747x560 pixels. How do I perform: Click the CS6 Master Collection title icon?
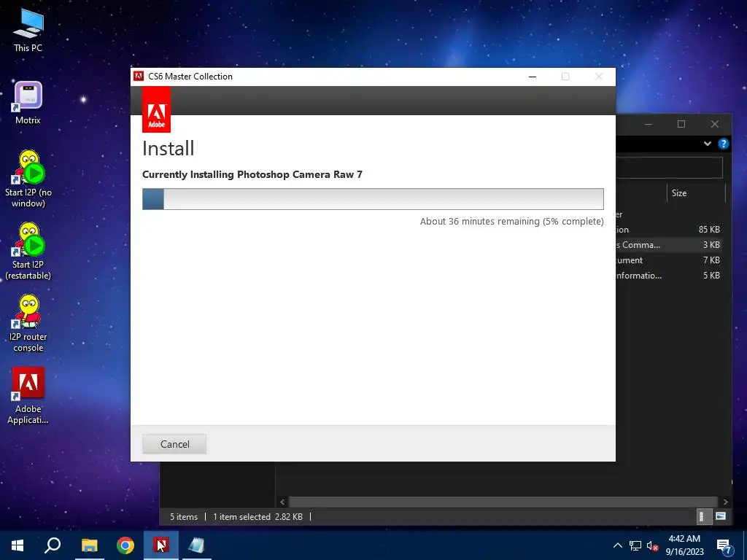139,76
